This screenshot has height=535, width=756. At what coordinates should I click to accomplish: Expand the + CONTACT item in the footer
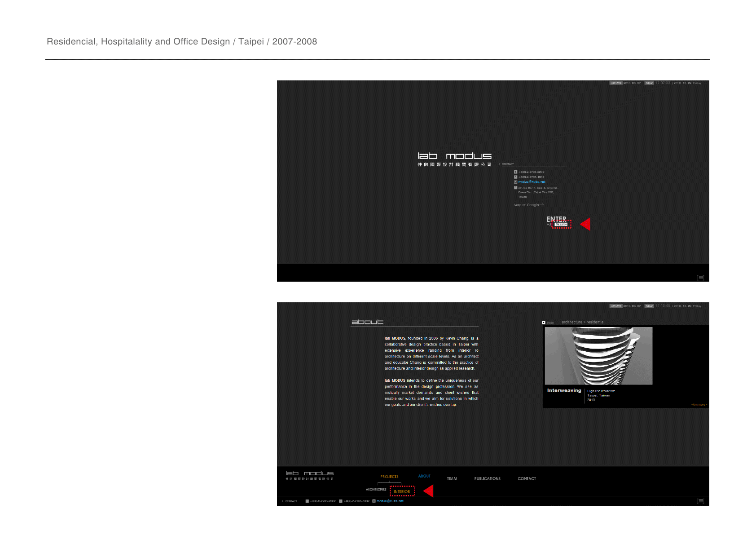click(x=290, y=501)
